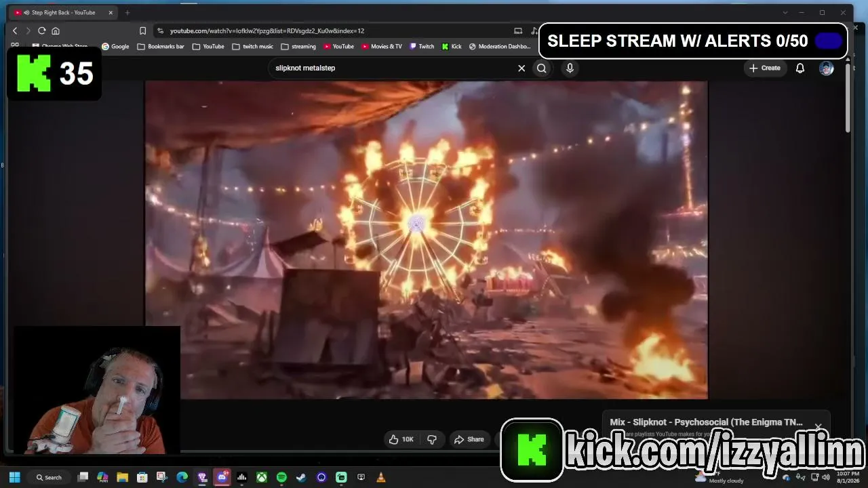Open the Windows Start menu
Screen dimensions: 868x488
tap(14, 477)
